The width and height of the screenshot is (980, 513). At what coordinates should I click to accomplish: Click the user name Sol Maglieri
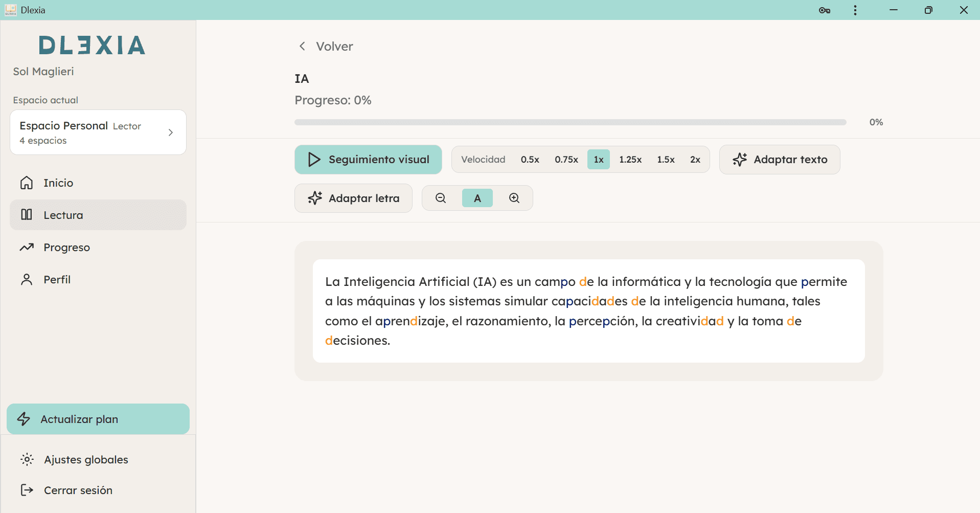43,71
